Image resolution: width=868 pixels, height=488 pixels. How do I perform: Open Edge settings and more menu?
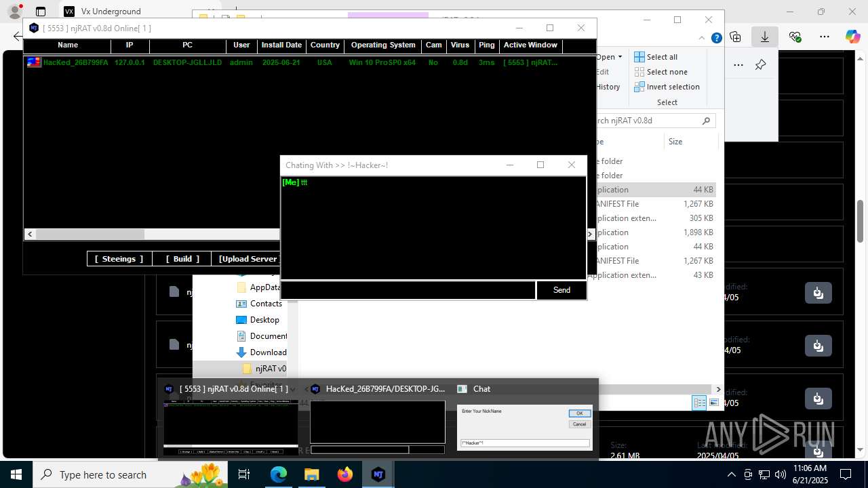click(x=824, y=37)
